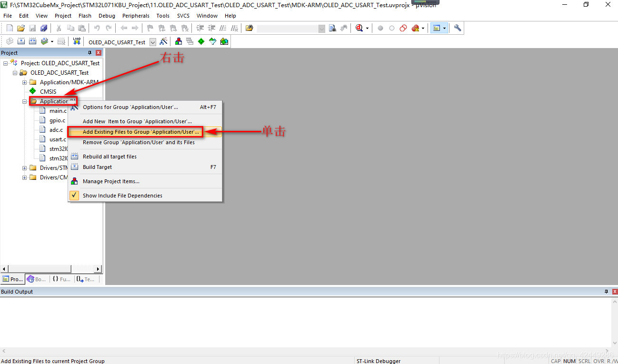The image size is (618, 364).
Task: Click the Select Software Packs icon
Action: (x=213, y=41)
